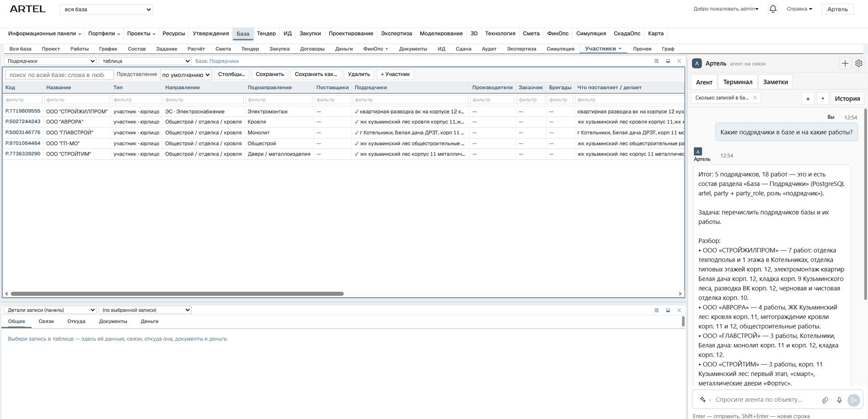Switch to the Терминал tab
Viewport: 868px width, 419px height.
click(x=738, y=82)
